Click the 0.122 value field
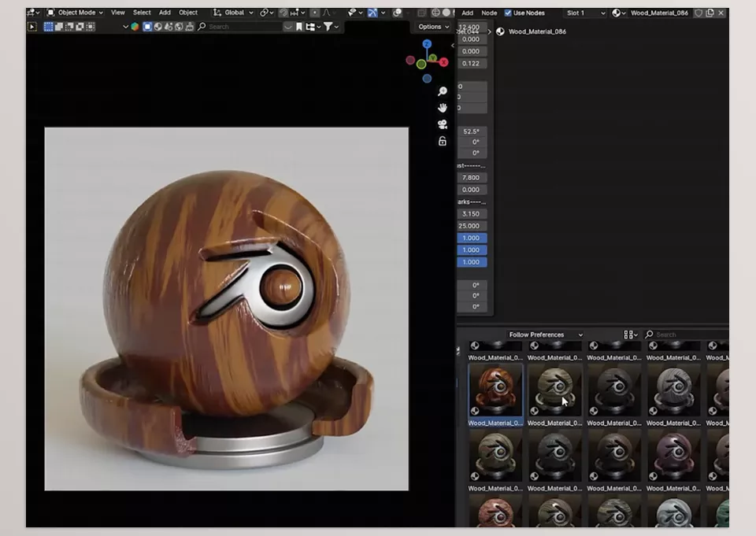The width and height of the screenshot is (756, 536). point(472,63)
